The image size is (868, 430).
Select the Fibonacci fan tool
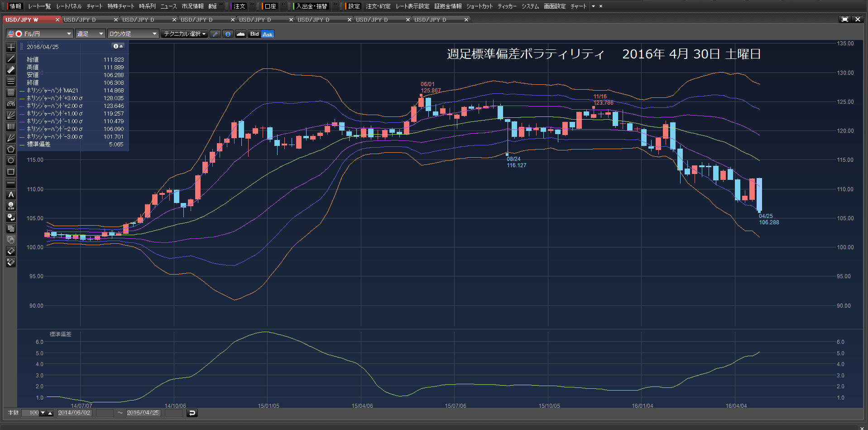11,115
